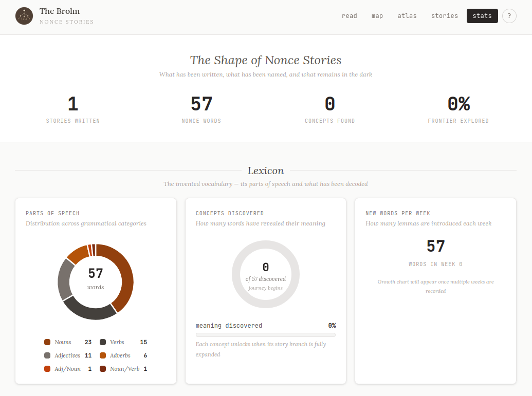Select the Adverbs legend swatch
532x396 pixels.
tap(103, 355)
